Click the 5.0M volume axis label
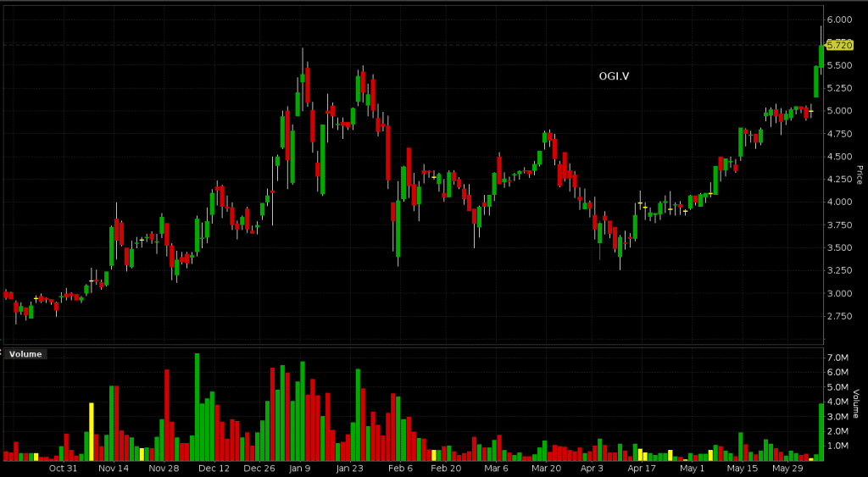Image resolution: width=868 pixels, height=477 pixels. 838,387
